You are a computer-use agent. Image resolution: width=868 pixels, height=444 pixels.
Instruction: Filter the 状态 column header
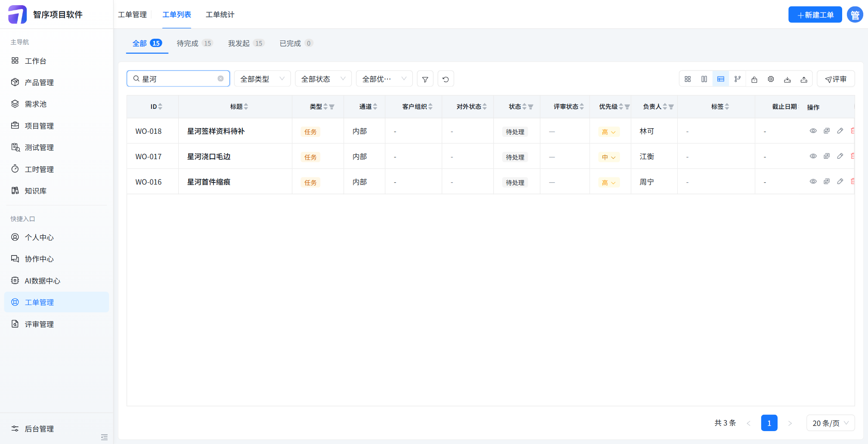(x=531, y=107)
